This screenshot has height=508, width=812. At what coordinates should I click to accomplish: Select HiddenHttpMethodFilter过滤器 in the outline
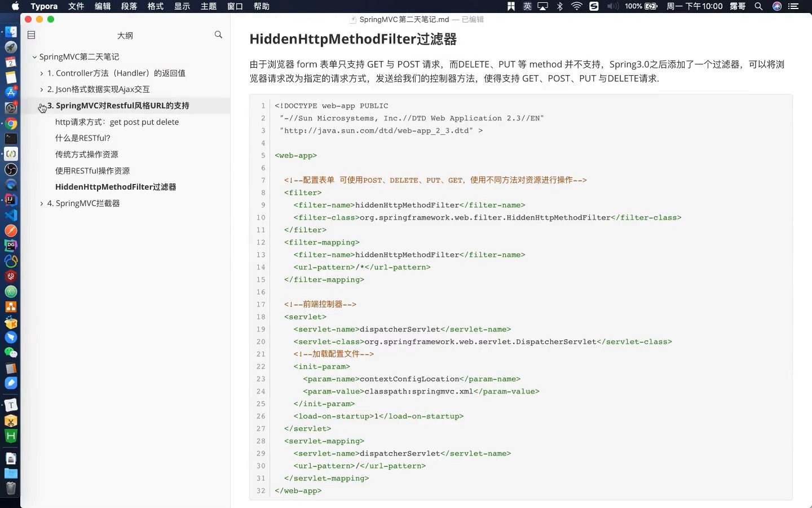point(116,187)
